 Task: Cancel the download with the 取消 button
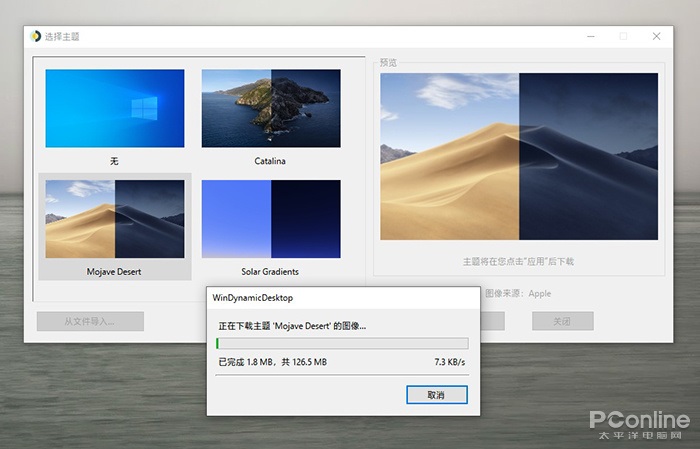point(436,395)
